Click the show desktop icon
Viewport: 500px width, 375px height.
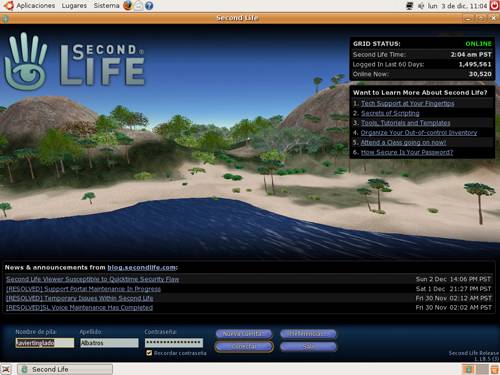coord(6,369)
